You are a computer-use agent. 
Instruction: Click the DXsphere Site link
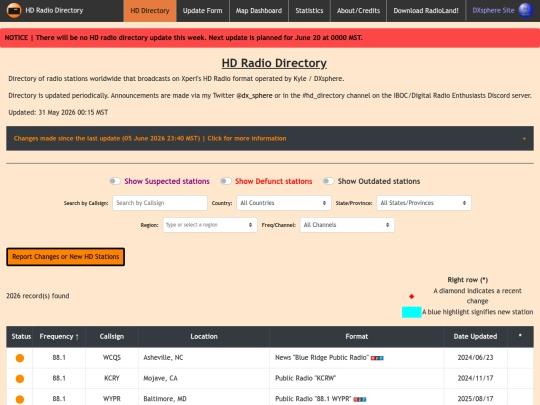(493, 10)
